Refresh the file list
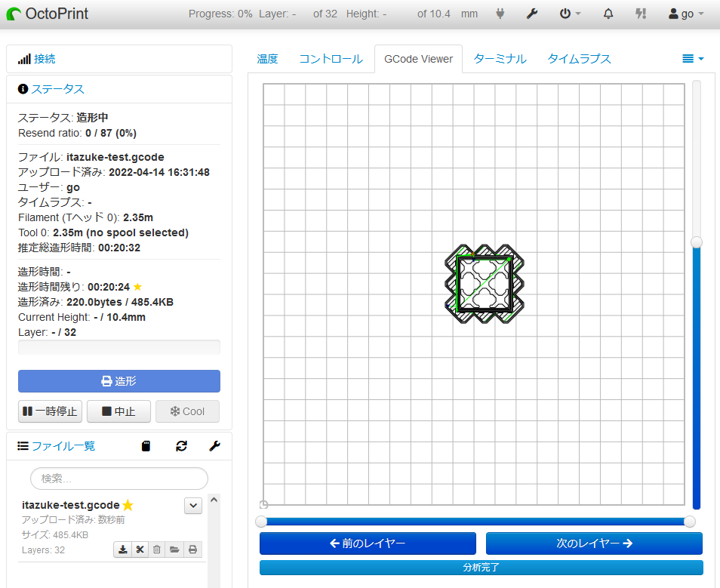 pos(181,446)
